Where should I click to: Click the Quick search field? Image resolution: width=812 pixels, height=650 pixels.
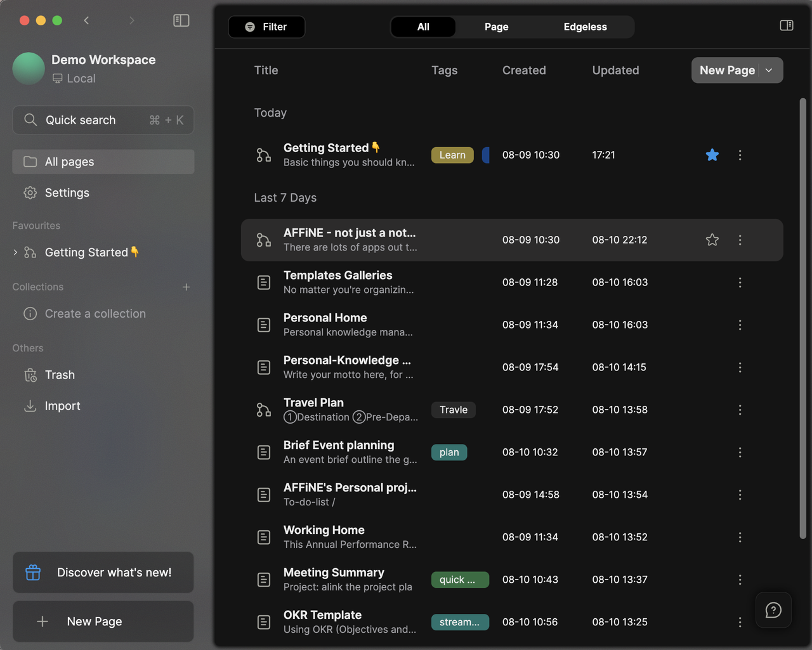pyautogui.click(x=103, y=120)
